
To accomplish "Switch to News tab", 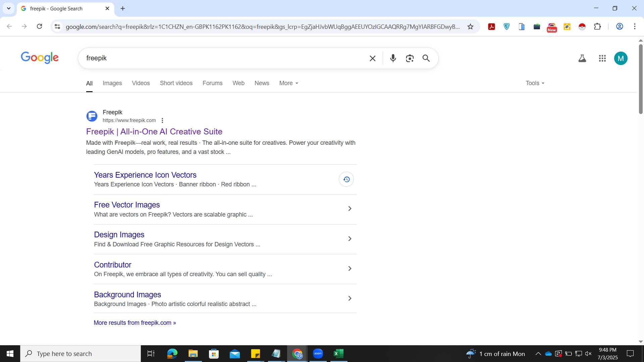I will [x=262, y=83].
